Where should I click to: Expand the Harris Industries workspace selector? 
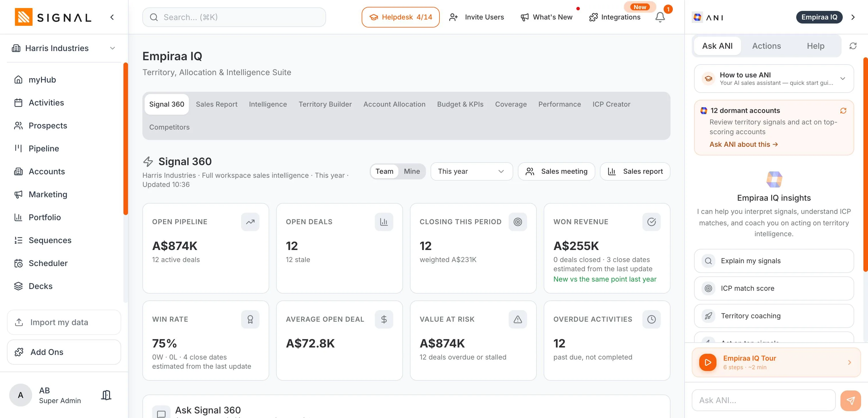point(64,48)
